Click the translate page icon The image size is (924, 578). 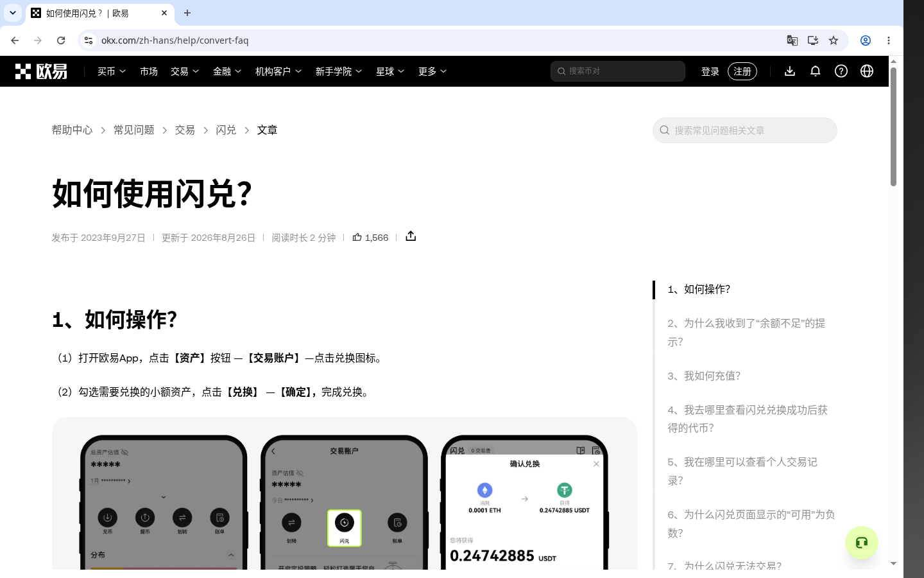pos(792,40)
